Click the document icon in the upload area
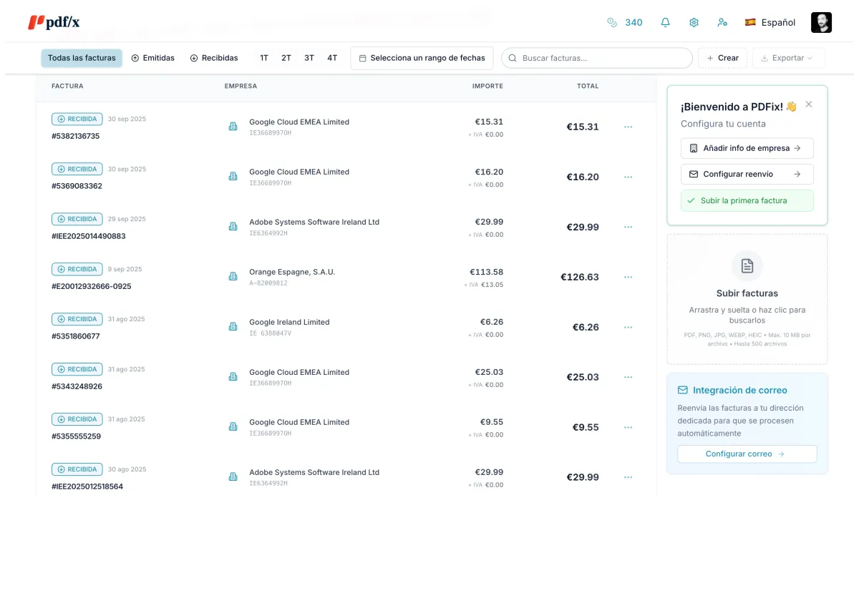 tap(747, 266)
